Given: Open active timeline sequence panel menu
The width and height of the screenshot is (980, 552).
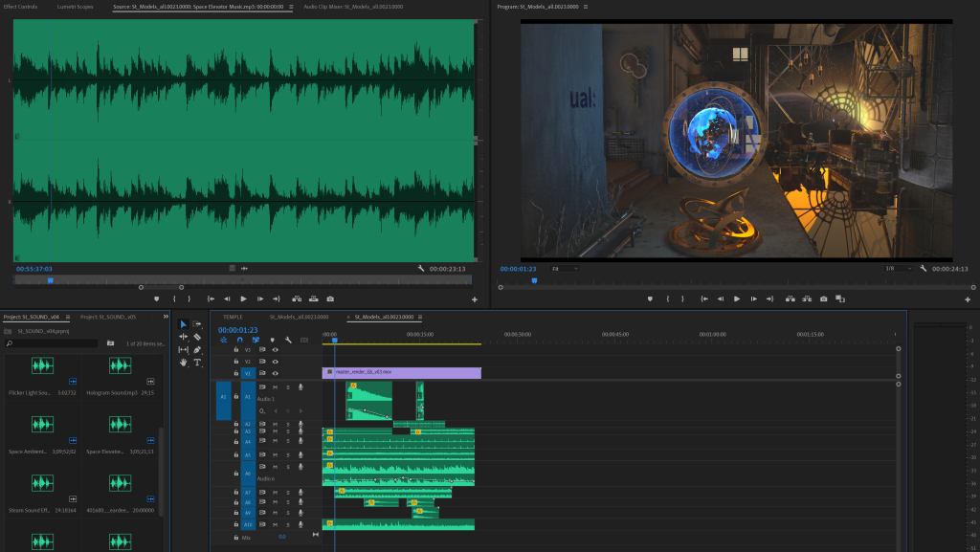Looking at the screenshot, I should 420,318.
